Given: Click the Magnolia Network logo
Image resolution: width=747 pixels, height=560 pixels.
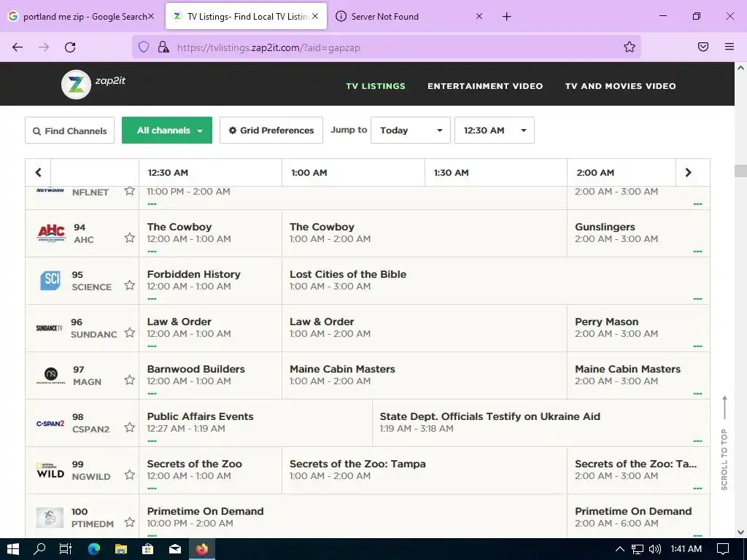Looking at the screenshot, I should [51, 376].
